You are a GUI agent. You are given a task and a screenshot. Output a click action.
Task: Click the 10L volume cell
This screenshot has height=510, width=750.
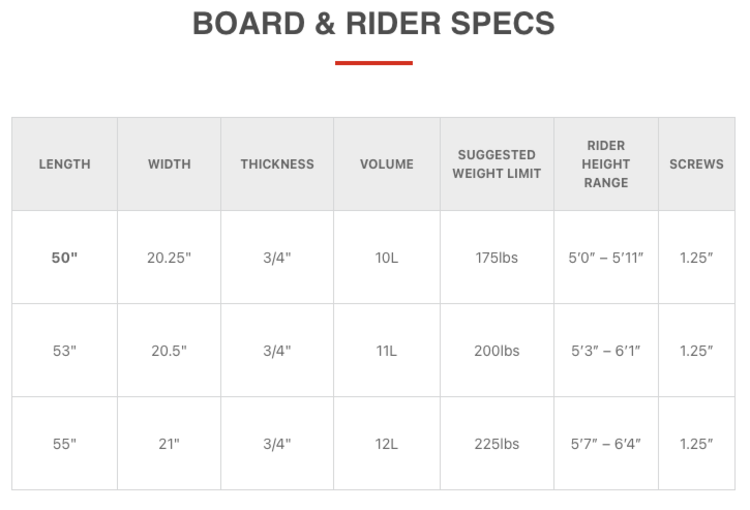tap(387, 257)
